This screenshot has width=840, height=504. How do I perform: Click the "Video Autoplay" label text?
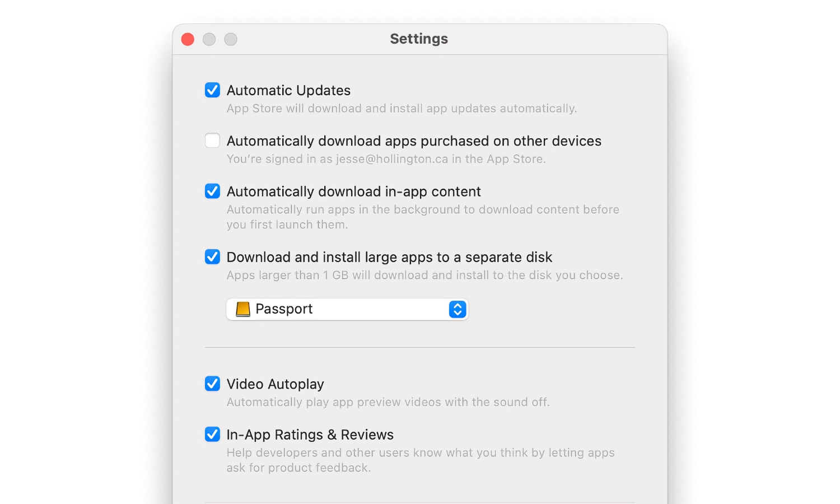[275, 384]
